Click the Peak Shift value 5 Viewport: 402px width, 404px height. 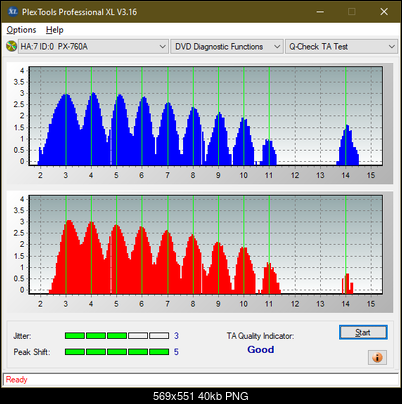tap(176, 352)
